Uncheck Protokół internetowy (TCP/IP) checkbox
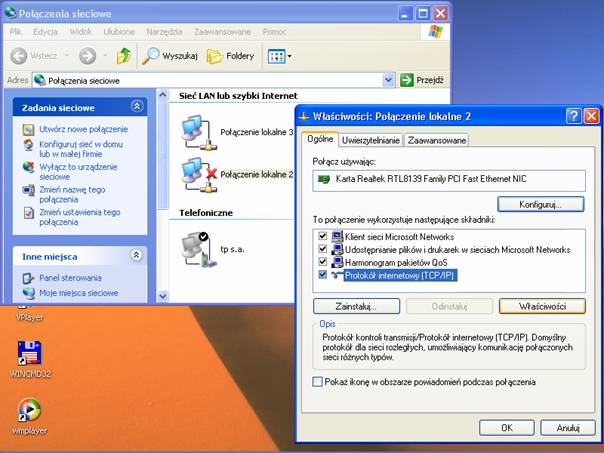 click(322, 275)
